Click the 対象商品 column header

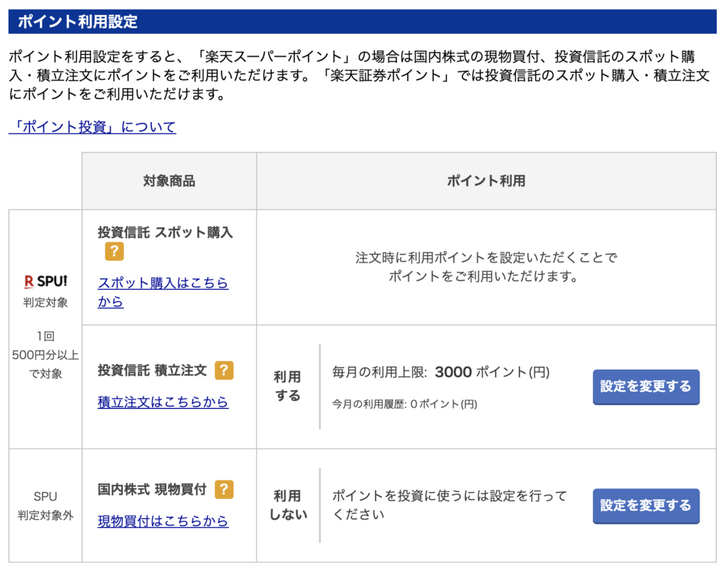169,181
